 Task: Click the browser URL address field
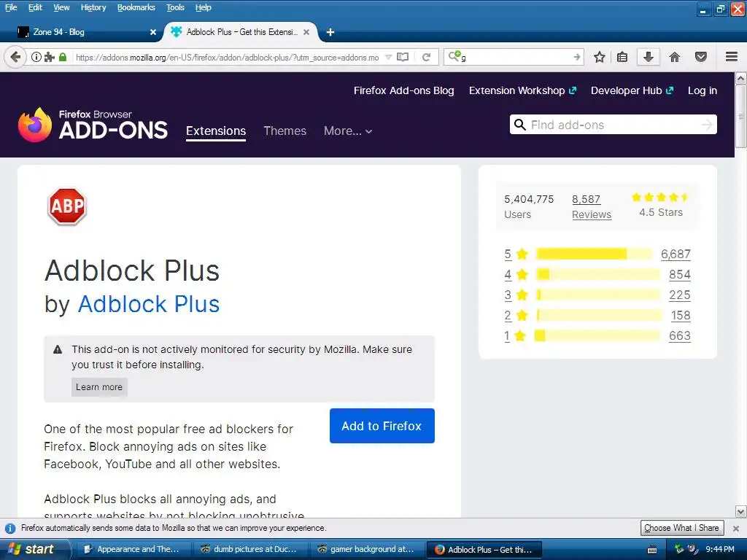(228, 58)
